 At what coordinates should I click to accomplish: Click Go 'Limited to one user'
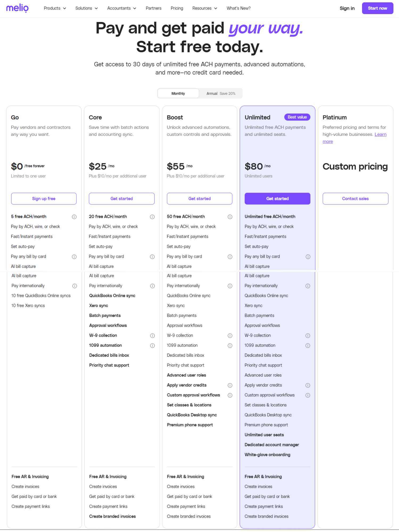point(28,176)
